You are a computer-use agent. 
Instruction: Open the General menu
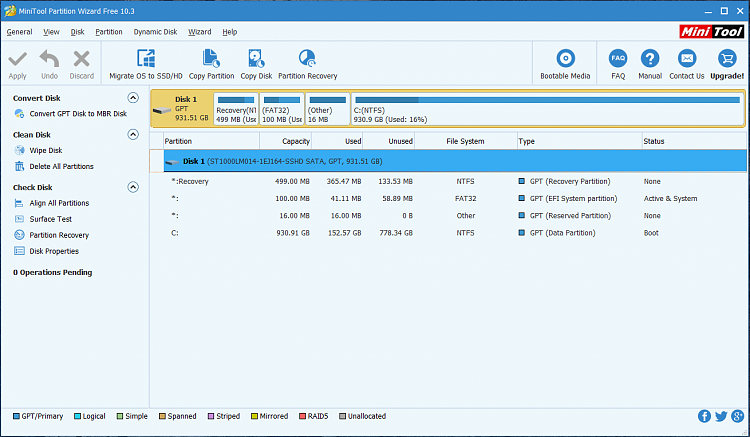20,32
